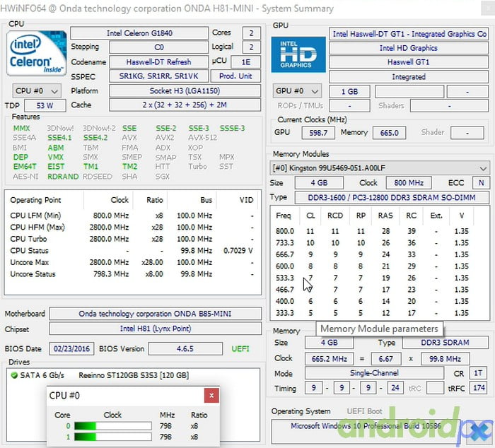The width and height of the screenshot is (495, 448).
Task: Click the VMX feature label
Action: click(56, 157)
